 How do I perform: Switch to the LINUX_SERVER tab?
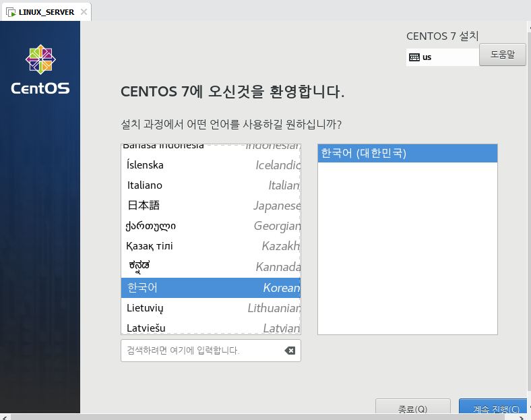pos(46,12)
